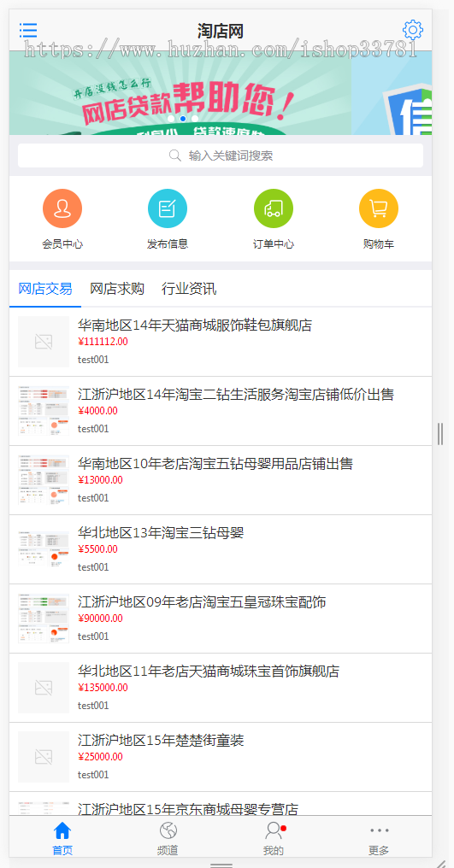Click thumbnail of 江浙沪地区09年老店 listing
Viewport: 454px width, 868px height.
tap(44, 619)
